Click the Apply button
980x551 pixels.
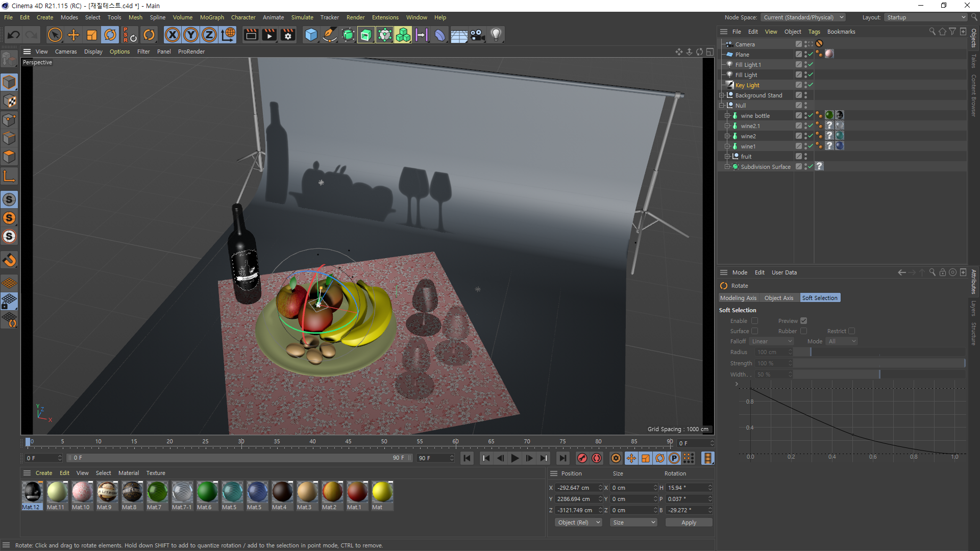click(688, 522)
